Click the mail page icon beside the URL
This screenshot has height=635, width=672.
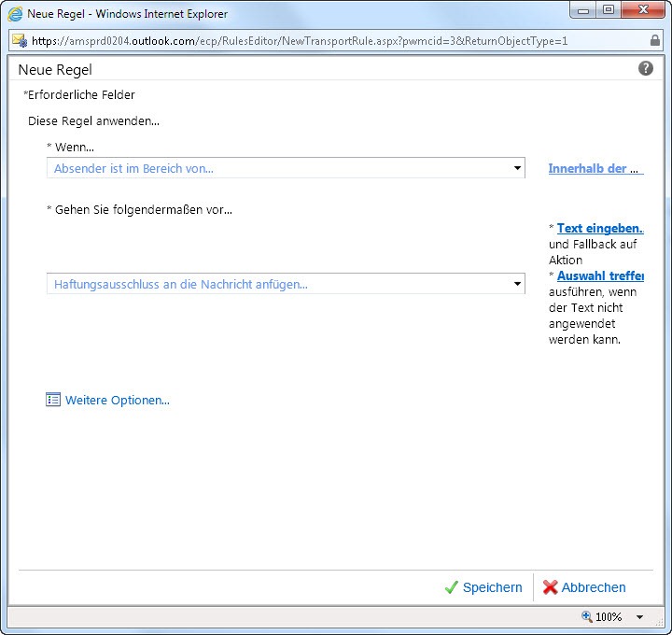click(20, 41)
